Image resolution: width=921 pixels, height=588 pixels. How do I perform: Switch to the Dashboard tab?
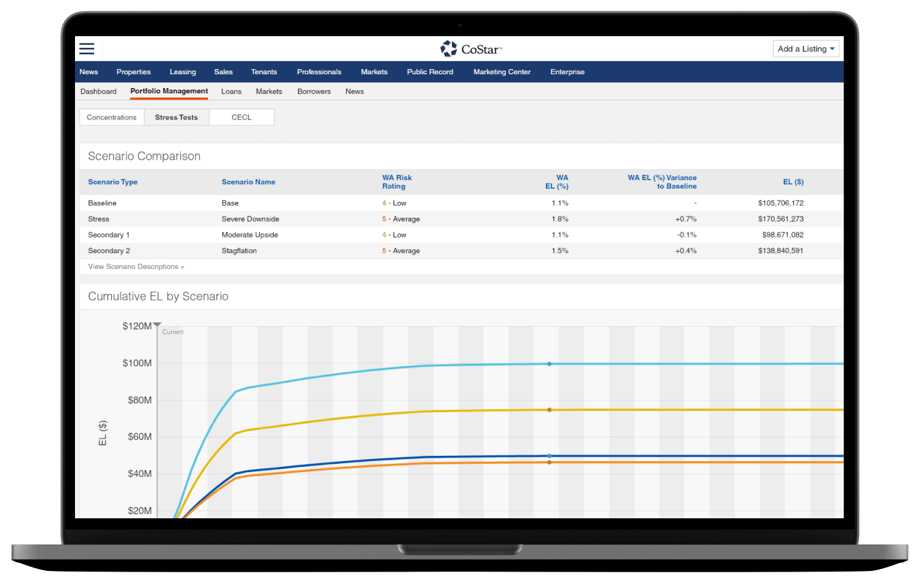click(98, 91)
